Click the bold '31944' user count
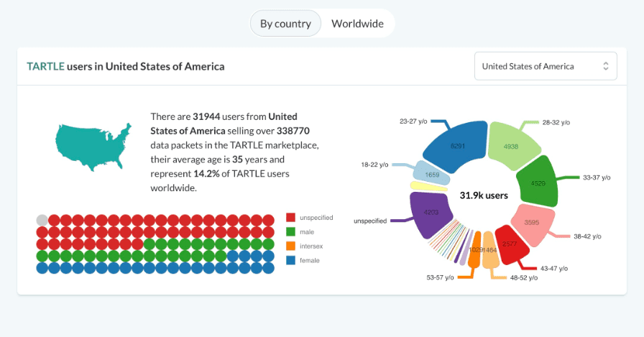This screenshot has width=644, height=337. pos(206,116)
